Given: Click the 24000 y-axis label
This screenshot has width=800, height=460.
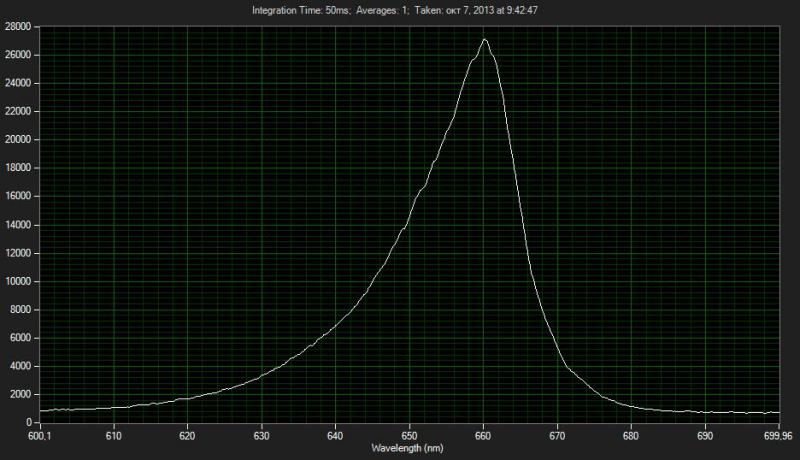Looking at the screenshot, I should point(19,84).
